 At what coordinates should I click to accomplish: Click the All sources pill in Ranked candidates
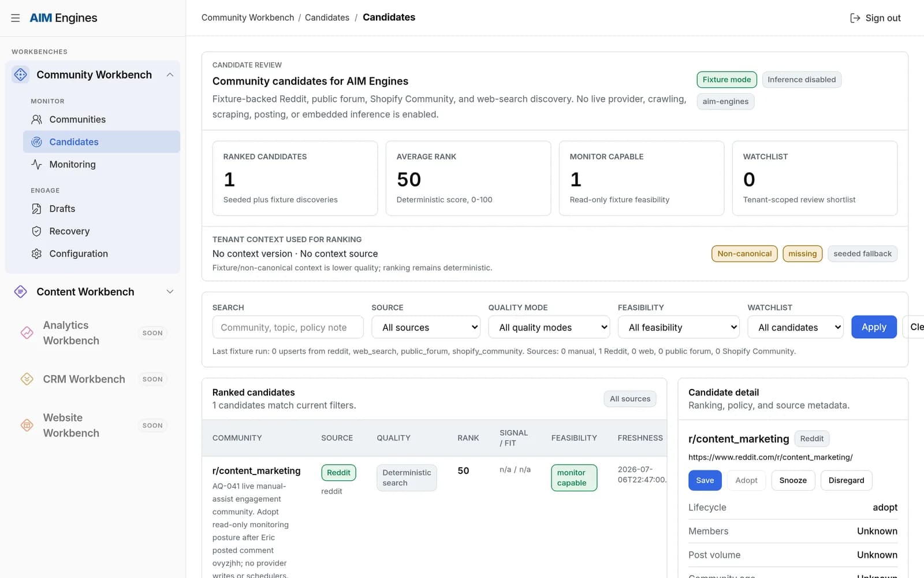click(630, 399)
